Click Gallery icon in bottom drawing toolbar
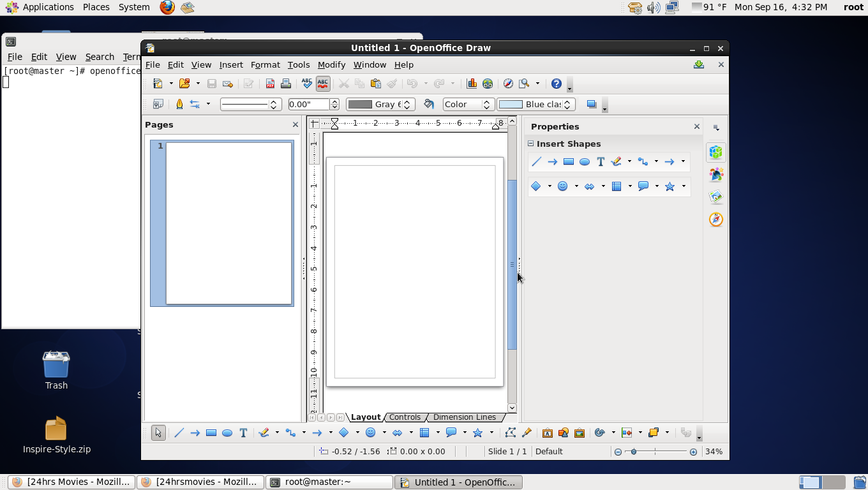Image resolution: width=868 pixels, height=490 pixels. [580, 433]
